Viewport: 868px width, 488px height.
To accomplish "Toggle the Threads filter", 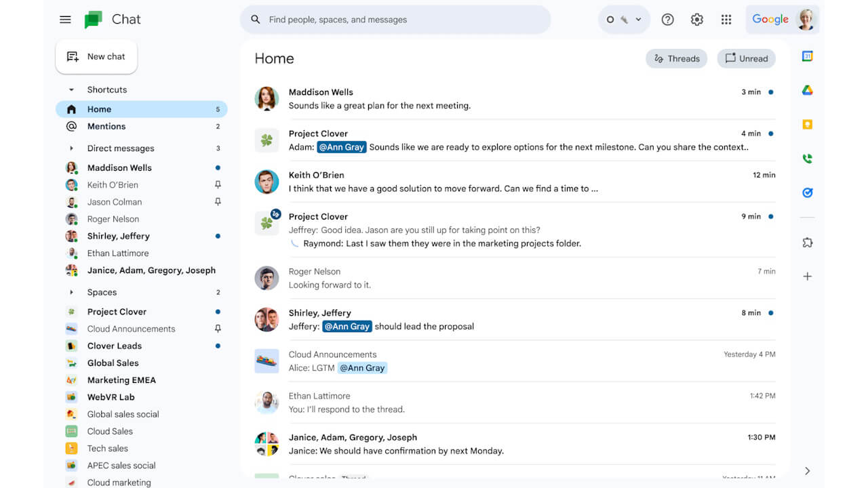I will click(x=676, y=58).
